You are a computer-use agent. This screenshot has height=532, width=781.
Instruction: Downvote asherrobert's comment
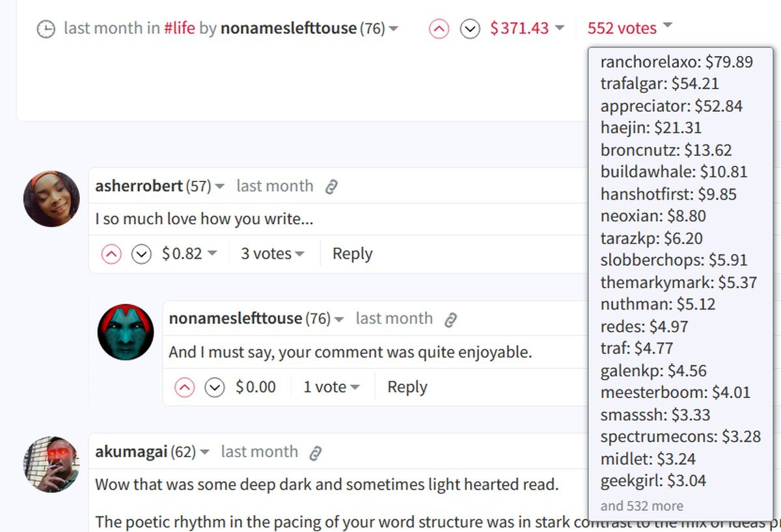[141, 254]
